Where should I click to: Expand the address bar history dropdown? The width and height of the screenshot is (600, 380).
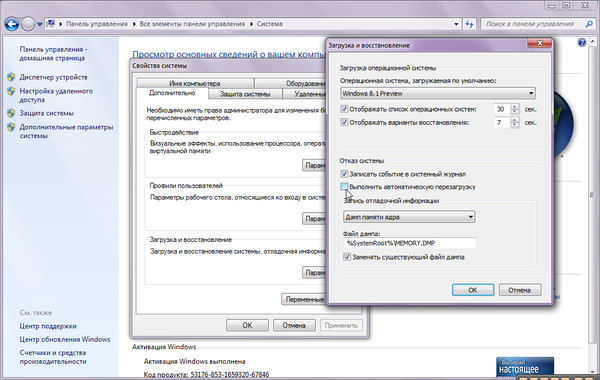click(x=456, y=24)
